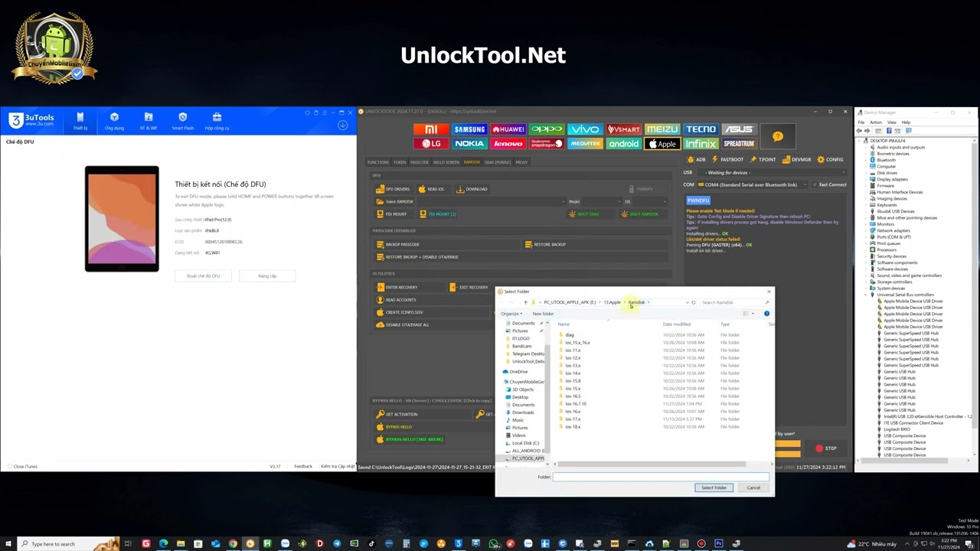Select the Xiaomi MI brand icon in UnlockTool
Viewport: 980px width, 551px height.
430,129
